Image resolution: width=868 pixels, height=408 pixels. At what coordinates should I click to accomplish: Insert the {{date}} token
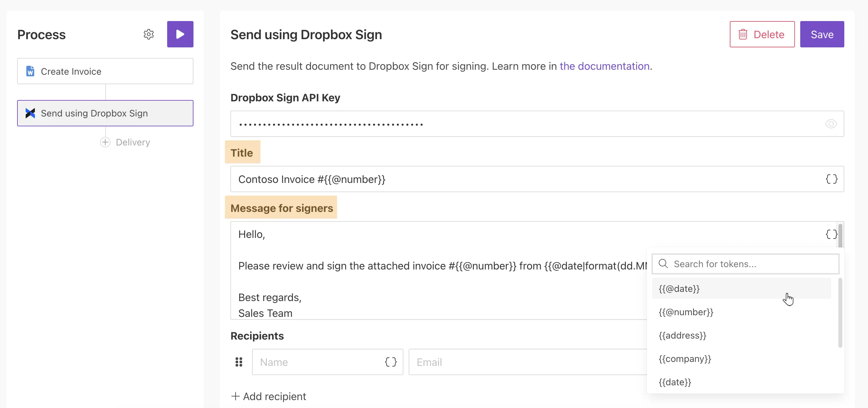[741, 382]
